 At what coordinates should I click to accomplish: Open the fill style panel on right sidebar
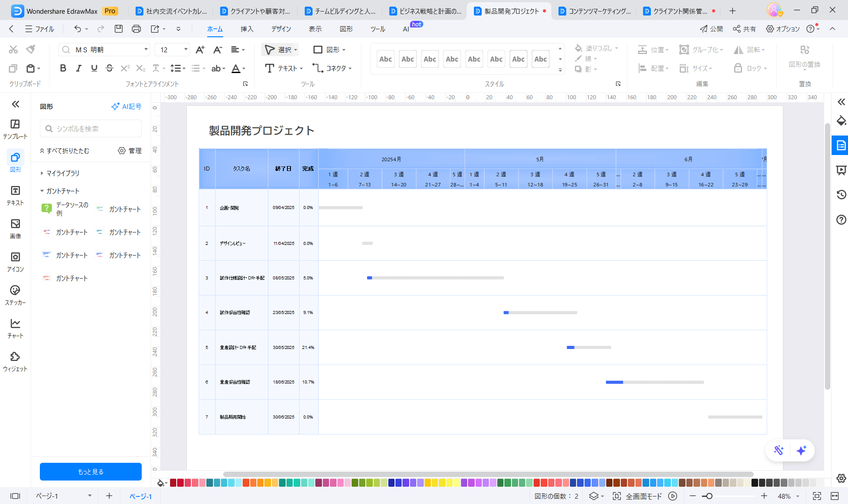coord(841,120)
